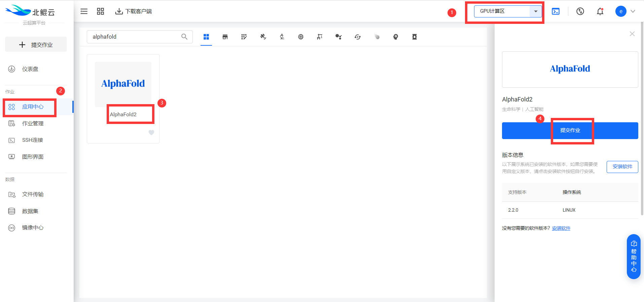Go to 应用中心
This screenshot has width=644, height=302.
[33, 107]
